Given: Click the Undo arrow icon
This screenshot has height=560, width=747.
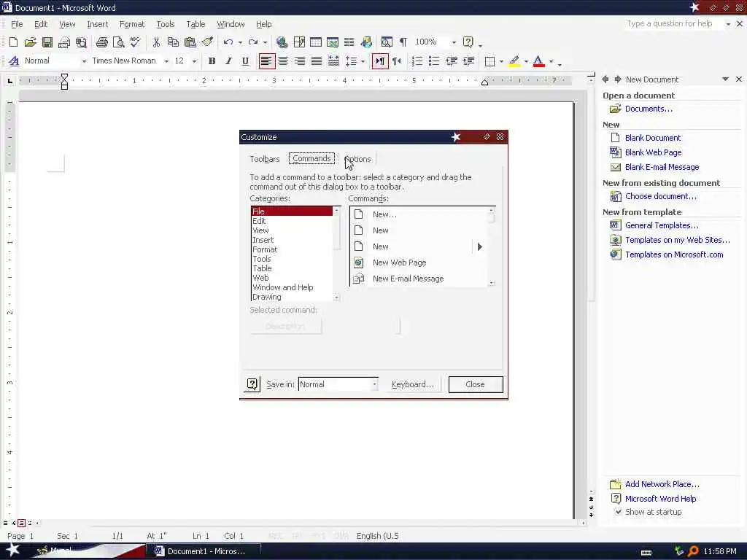Looking at the screenshot, I should (x=228, y=42).
